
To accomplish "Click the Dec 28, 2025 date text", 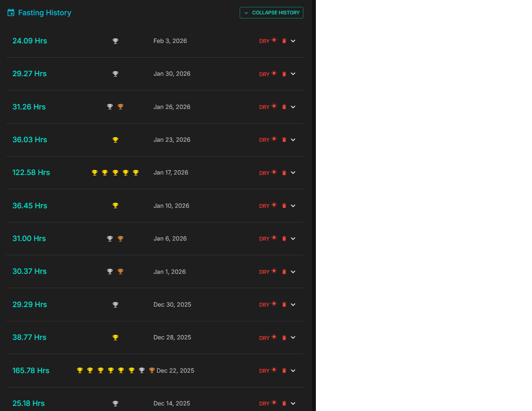I will coord(172,338).
